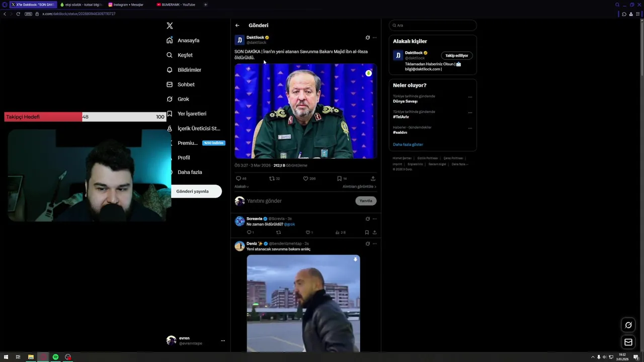The width and height of the screenshot is (644, 362).
Task: Click Grok icon on Daktilock post
Action: 367,38
